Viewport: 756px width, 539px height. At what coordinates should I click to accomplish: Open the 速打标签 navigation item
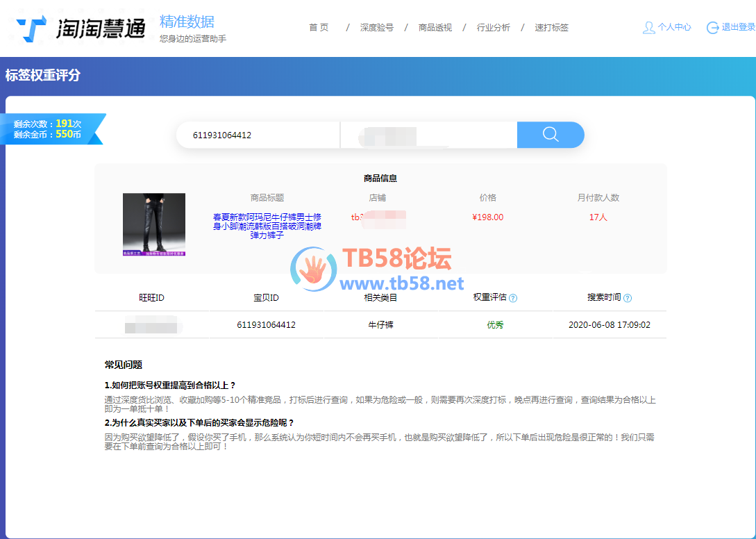point(552,28)
